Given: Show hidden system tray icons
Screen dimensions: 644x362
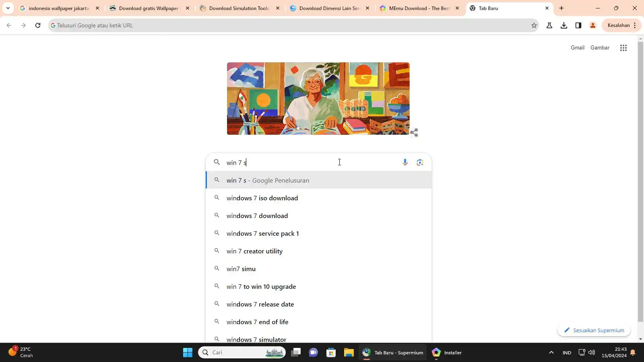Looking at the screenshot, I should click(x=551, y=353).
